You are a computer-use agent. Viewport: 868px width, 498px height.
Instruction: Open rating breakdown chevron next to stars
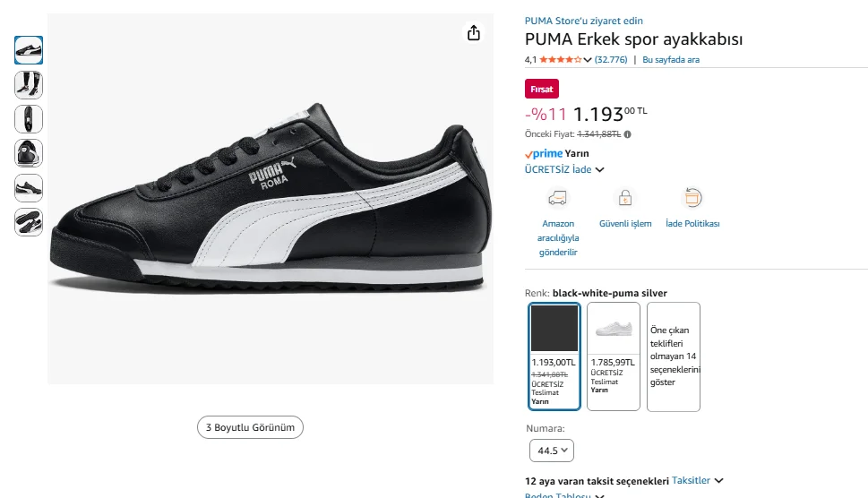pos(588,60)
